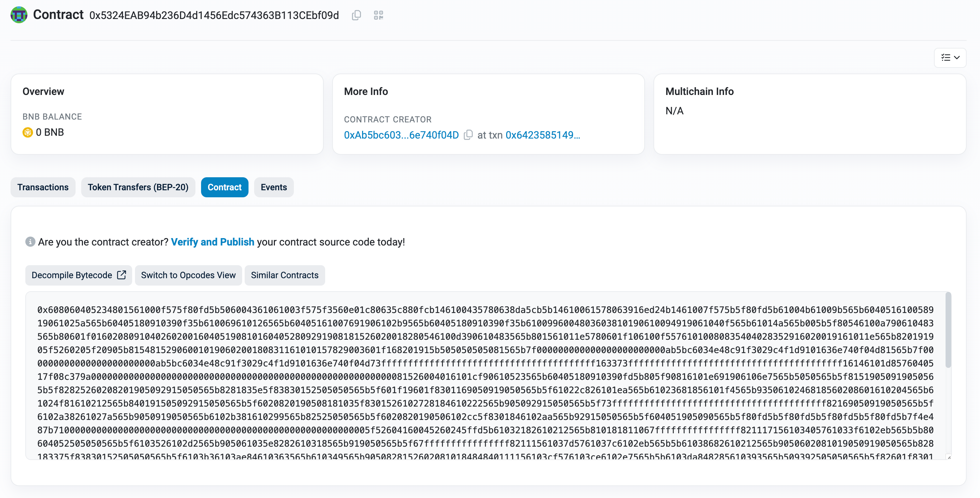Click the 'BNB BALANCE' label
The image size is (980, 498).
pyautogui.click(x=52, y=116)
